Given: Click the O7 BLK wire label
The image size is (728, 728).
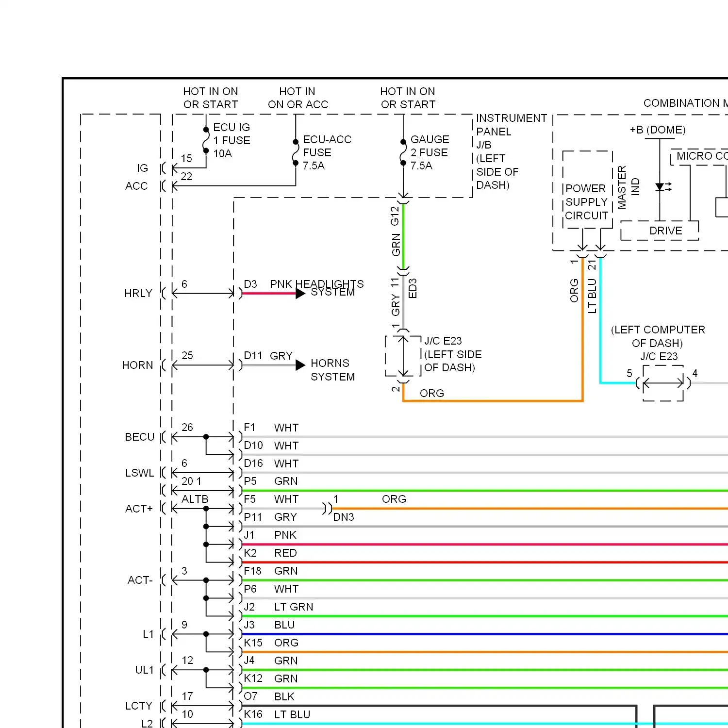Looking at the screenshot, I should (x=269, y=696).
